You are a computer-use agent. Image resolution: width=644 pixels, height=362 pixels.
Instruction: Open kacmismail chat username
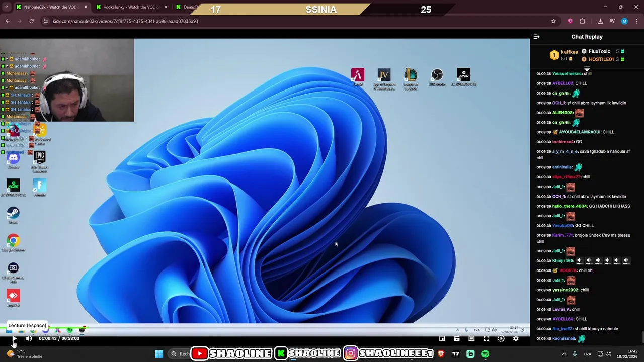tap(564, 339)
